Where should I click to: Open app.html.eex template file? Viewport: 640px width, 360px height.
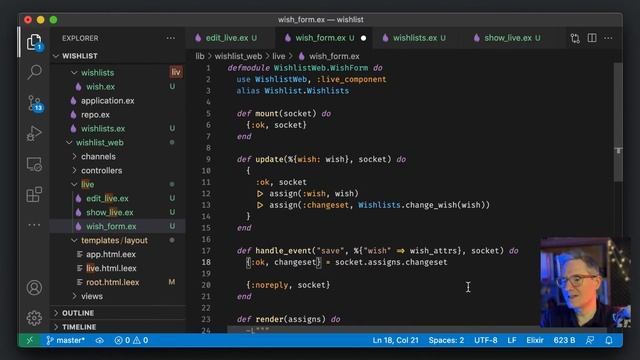pyautogui.click(x=118, y=254)
